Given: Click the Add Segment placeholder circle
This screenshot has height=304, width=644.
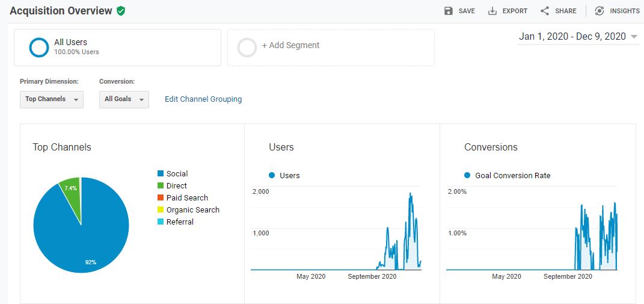Looking at the screenshot, I should (247, 47).
